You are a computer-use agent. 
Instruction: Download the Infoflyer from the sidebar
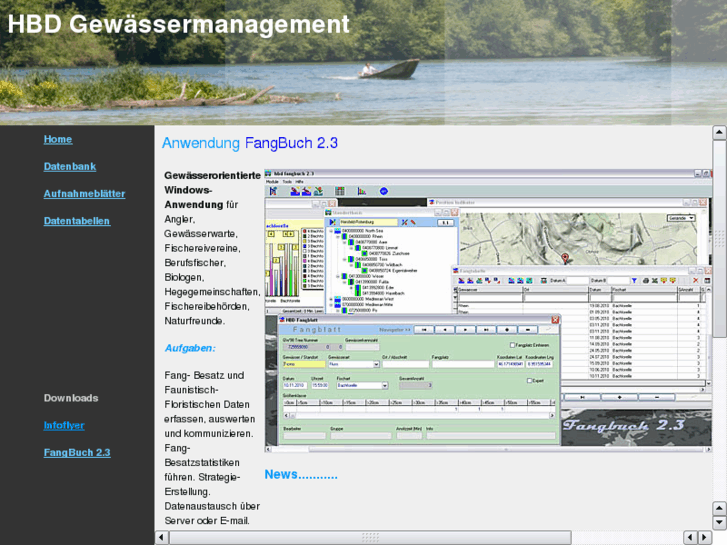(x=64, y=425)
